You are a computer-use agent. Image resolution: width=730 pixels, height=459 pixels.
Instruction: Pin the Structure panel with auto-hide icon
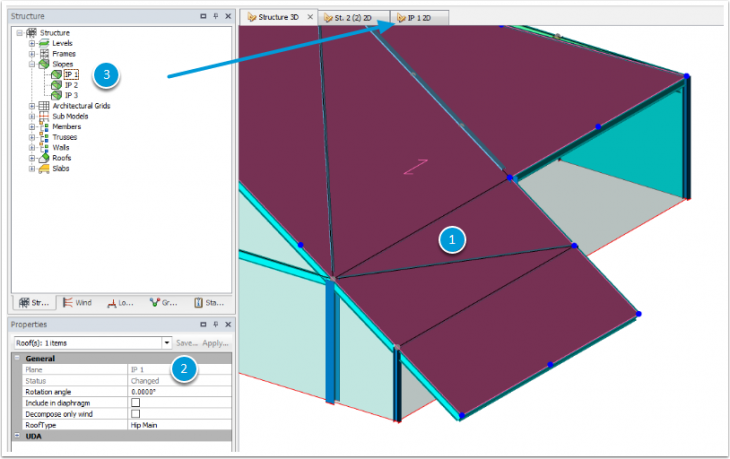coord(216,17)
